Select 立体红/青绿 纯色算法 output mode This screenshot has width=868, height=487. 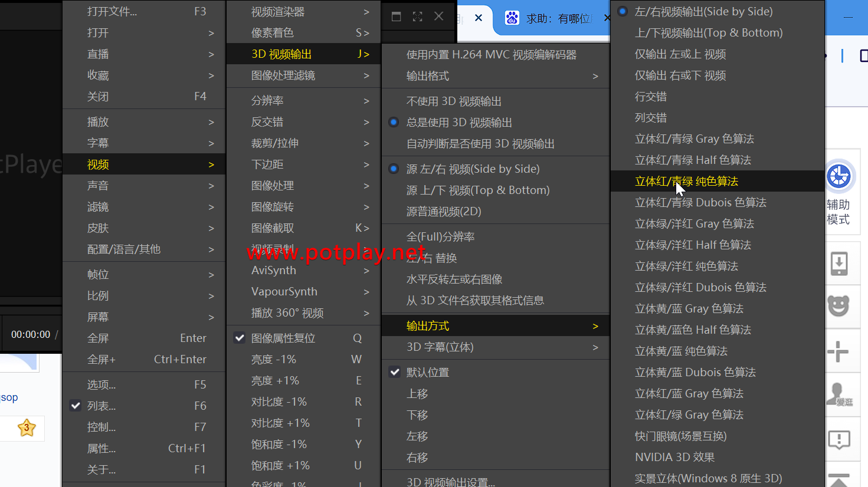click(718, 181)
